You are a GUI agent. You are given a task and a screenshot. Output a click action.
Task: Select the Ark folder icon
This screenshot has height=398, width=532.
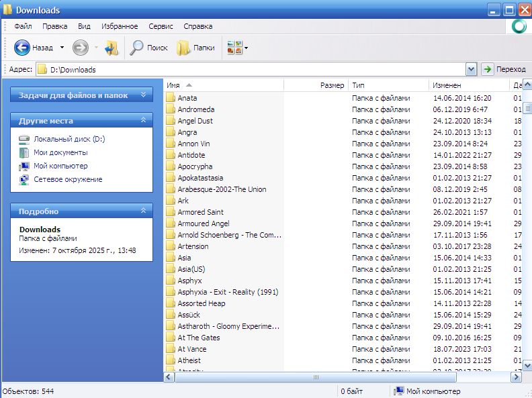click(x=171, y=201)
